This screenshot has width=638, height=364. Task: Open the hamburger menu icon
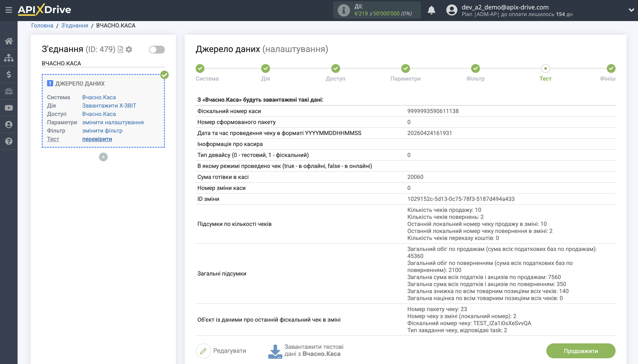click(x=9, y=10)
